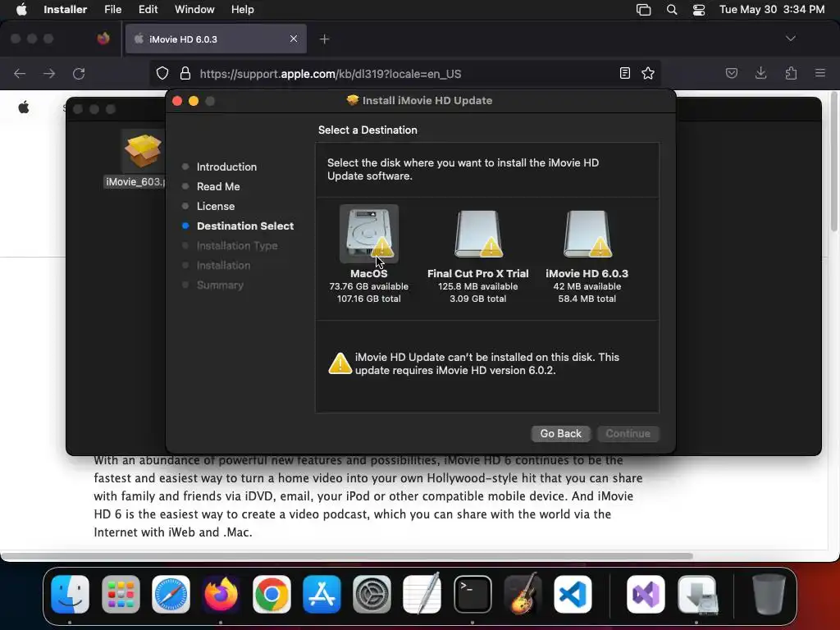840x630 pixels.
Task: Click the Apple logo on the web page
Action: click(24, 107)
